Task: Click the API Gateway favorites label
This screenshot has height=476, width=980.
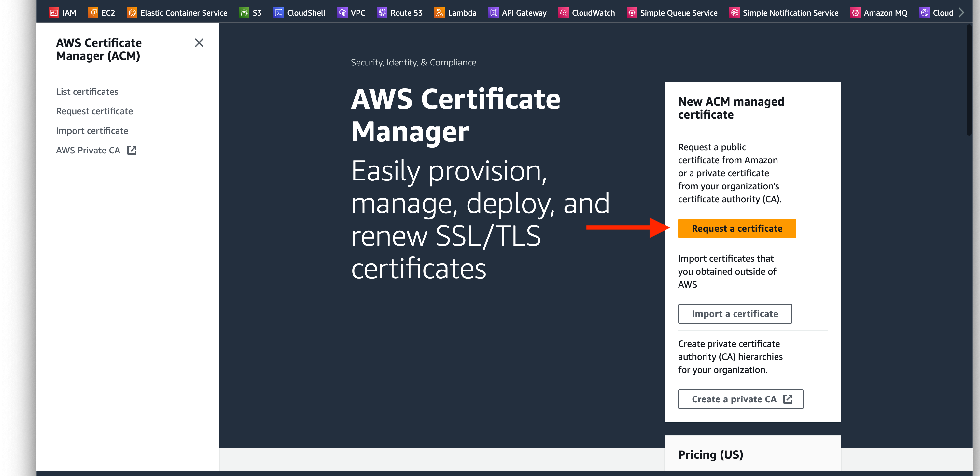Action: point(524,13)
